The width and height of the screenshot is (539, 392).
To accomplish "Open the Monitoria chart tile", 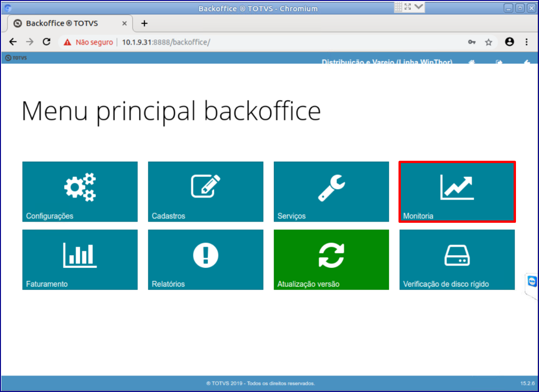I will click(457, 191).
